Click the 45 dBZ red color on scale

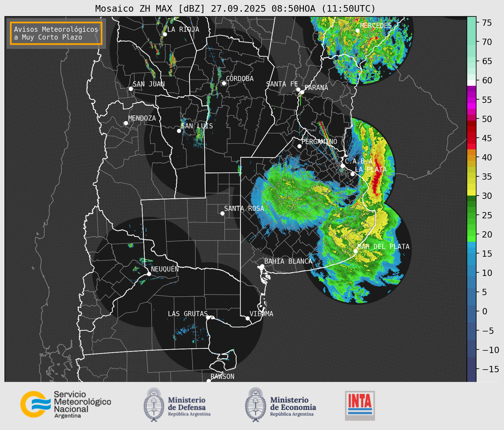[x=471, y=138]
